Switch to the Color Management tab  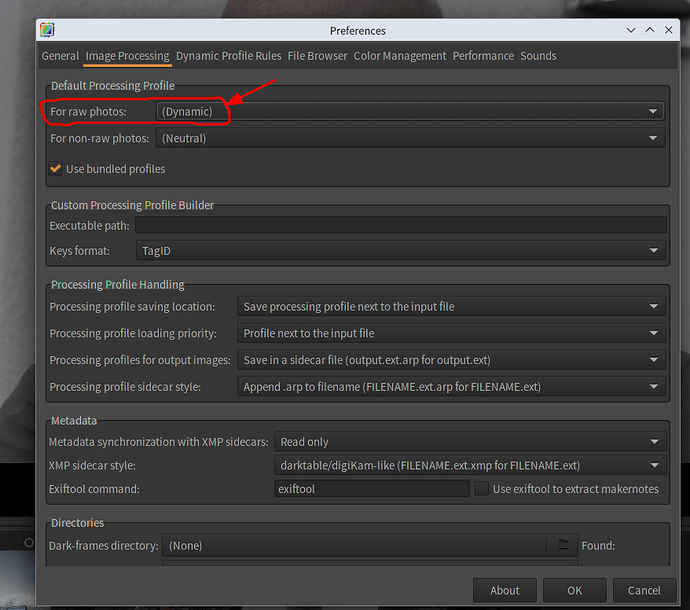coord(400,56)
